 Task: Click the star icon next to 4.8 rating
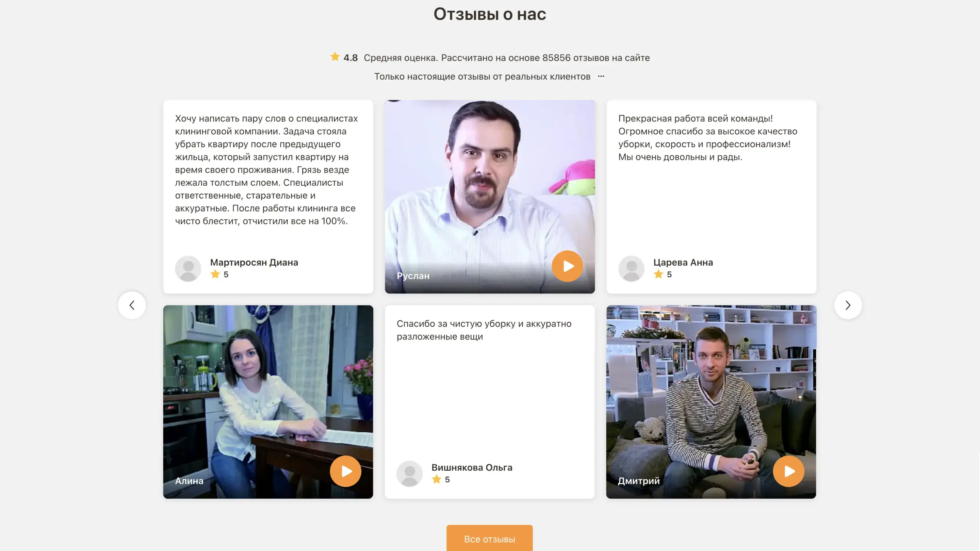tap(335, 57)
